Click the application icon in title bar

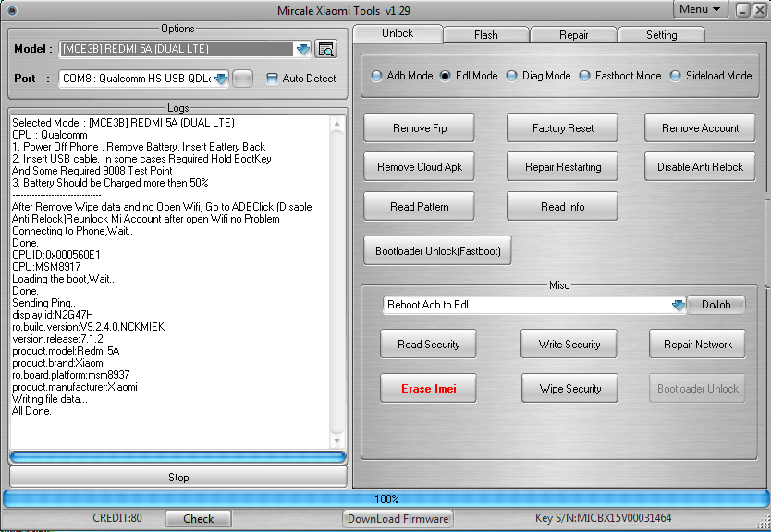(x=12, y=10)
